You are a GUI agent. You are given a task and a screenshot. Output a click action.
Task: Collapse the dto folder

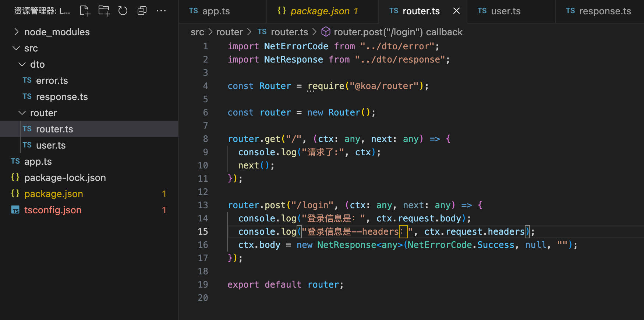pos(22,64)
